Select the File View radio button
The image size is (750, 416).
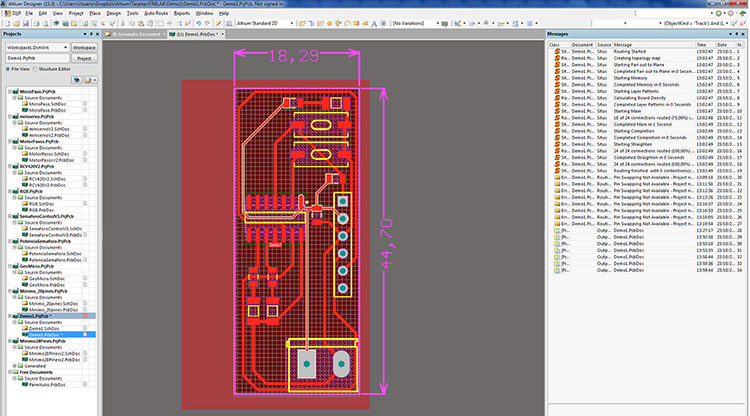[x=8, y=69]
